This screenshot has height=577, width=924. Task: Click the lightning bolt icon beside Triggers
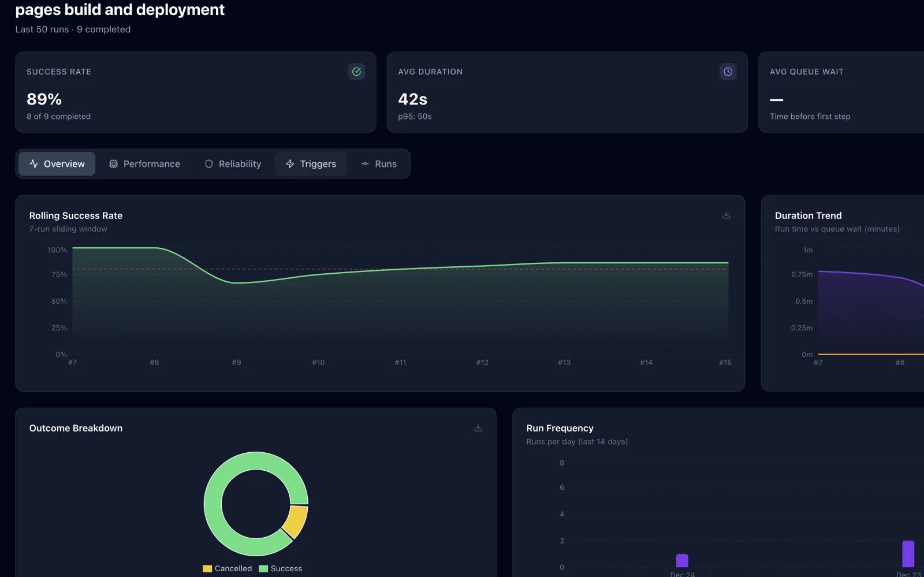290,164
